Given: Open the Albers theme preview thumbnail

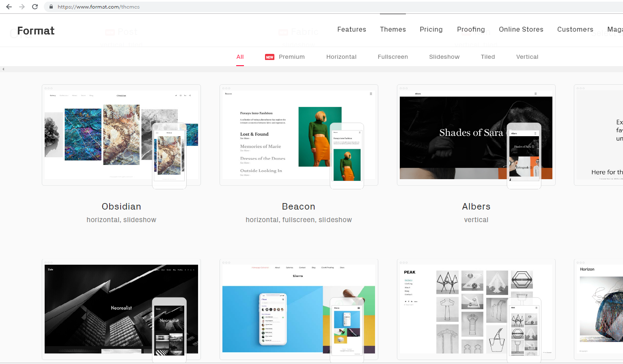Looking at the screenshot, I should pos(476,135).
